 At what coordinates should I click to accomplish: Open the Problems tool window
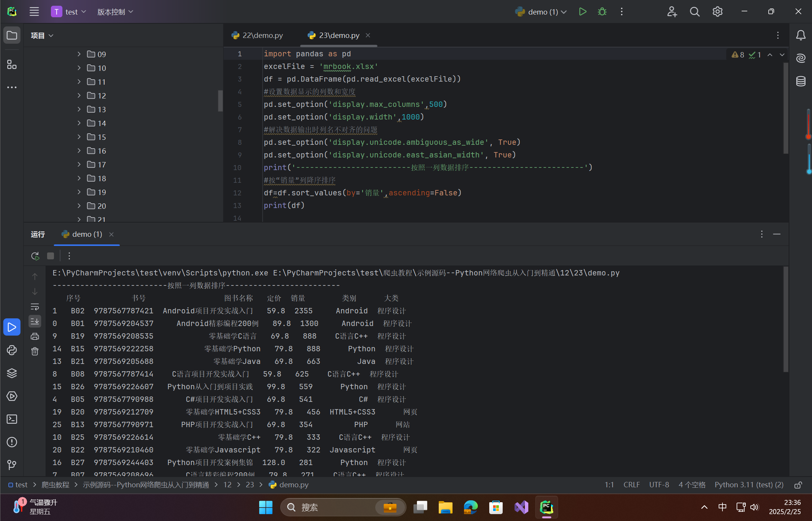12,442
